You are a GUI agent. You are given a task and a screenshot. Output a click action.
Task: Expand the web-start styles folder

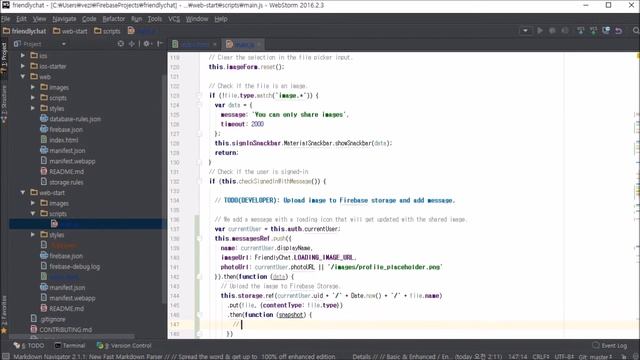[33, 235]
